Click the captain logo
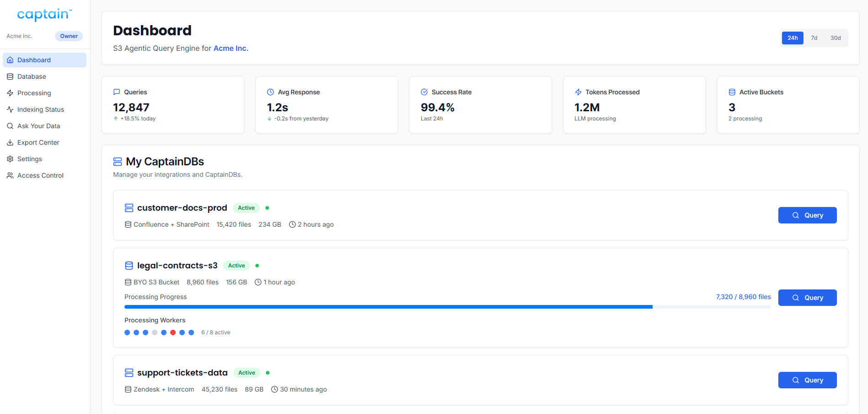The height and width of the screenshot is (414, 868). (44, 15)
